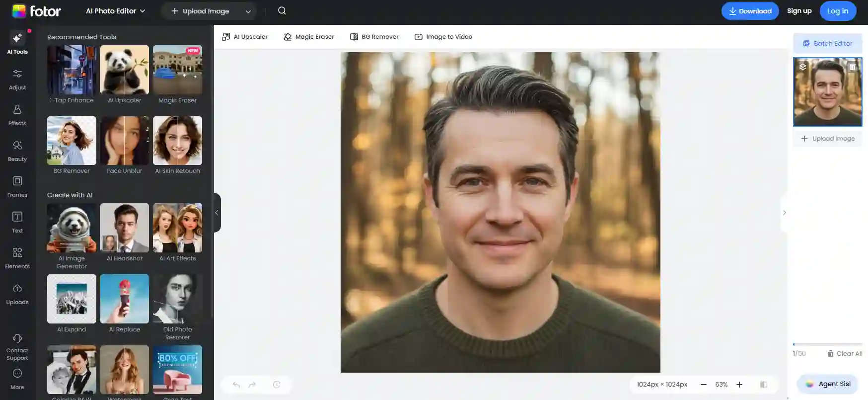
Task: Click the search magnifier icon
Action: point(282,10)
